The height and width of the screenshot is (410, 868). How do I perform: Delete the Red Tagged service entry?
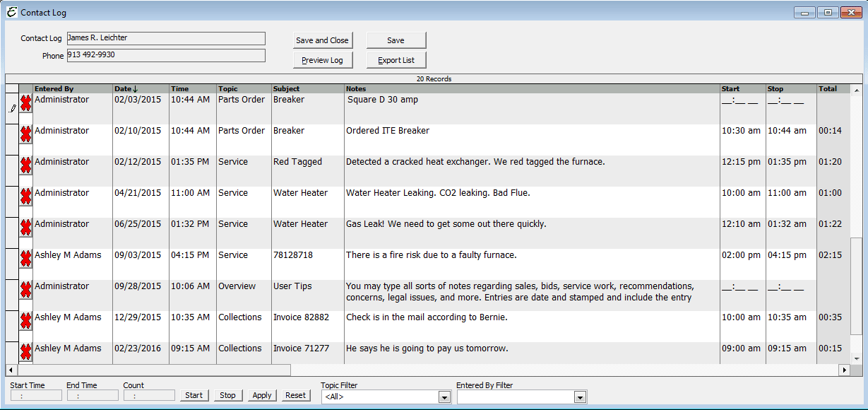25,165
